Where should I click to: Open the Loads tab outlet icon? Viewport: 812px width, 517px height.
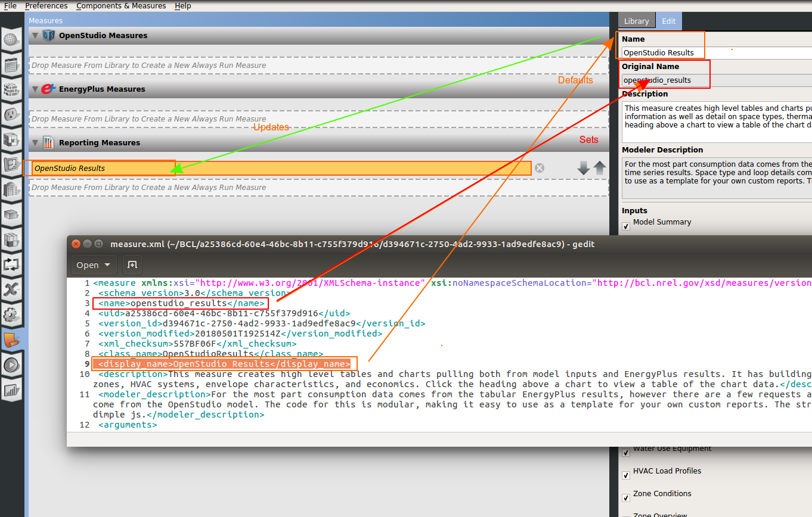[11, 114]
